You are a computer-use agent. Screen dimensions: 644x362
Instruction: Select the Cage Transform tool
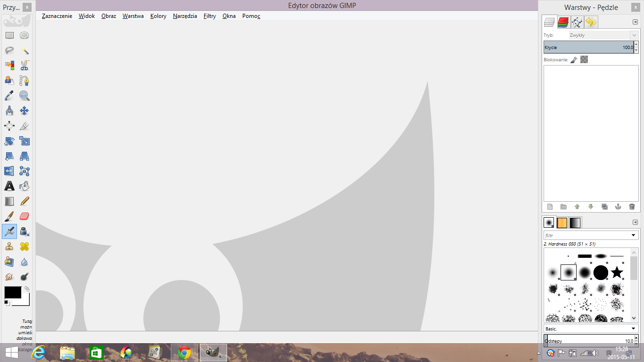25,171
